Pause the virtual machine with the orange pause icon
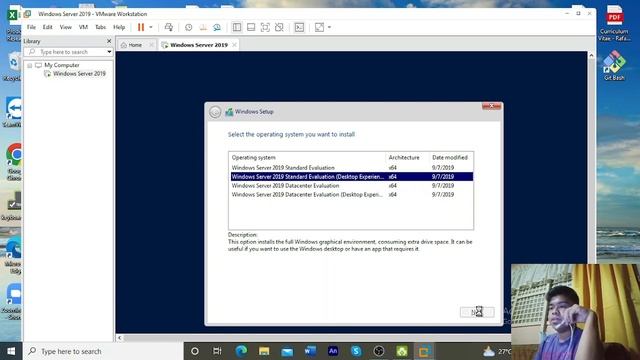 click(x=141, y=27)
